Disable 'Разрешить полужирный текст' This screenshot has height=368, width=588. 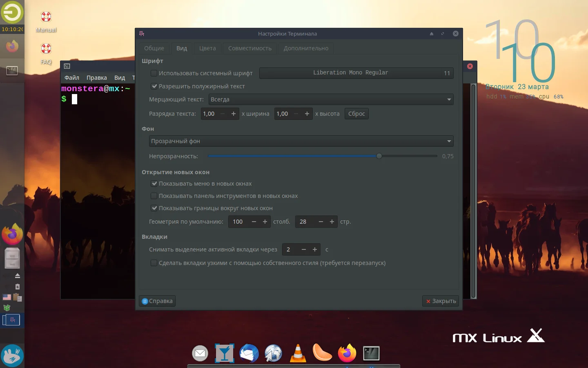(154, 86)
